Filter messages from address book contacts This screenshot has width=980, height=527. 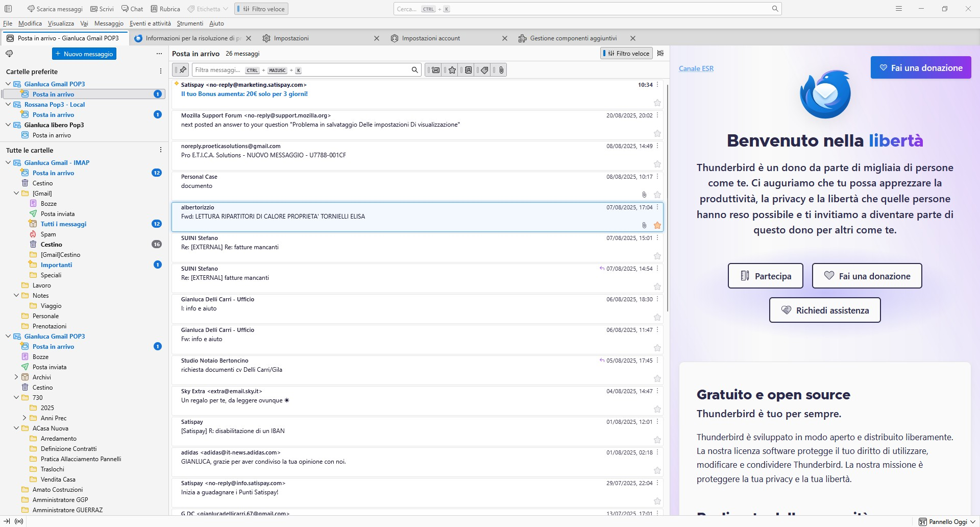(x=468, y=70)
